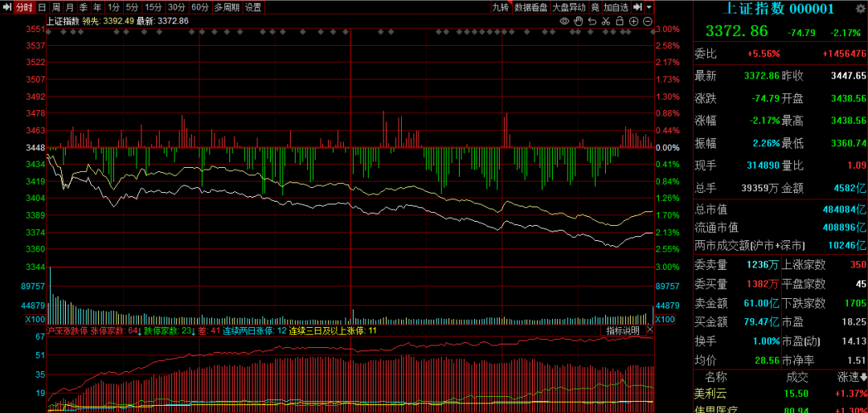
Task: Click the 九转 indicator button
Action: coord(501,7)
